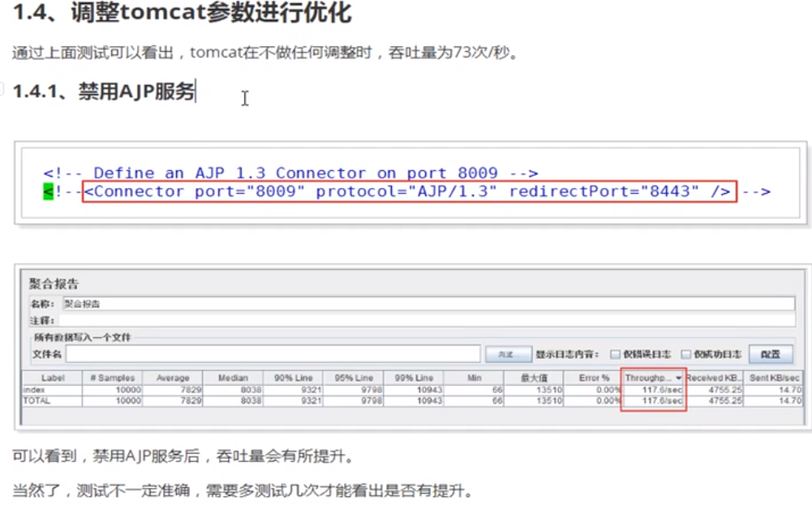The height and width of the screenshot is (505, 812).
Task: Select 14.70 cell in TOTAL row
Action: (774, 400)
